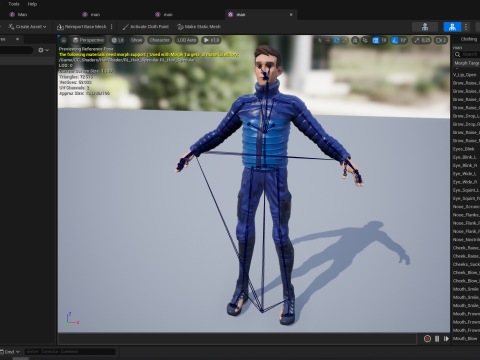
Task: Select the Eye_Blink_L morph target
Action: pos(466,157)
